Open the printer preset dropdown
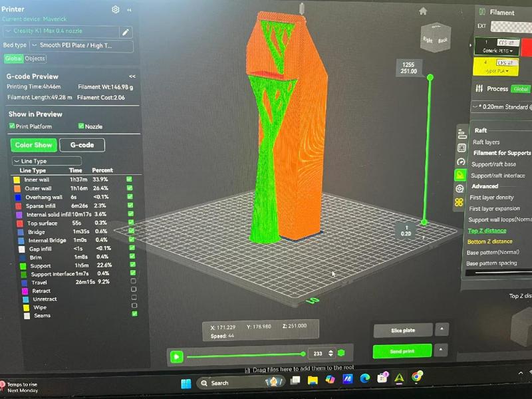The image size is (532, 399). pyautogui.click(x=61, y=31)
